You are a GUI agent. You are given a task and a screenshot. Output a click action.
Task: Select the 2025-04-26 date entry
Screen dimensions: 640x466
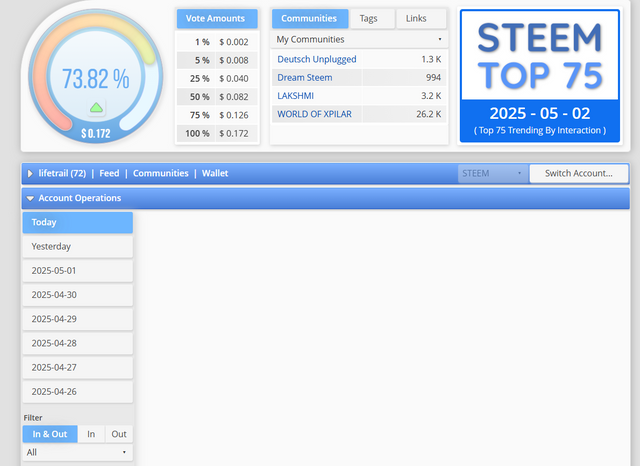(x=78, y=392)
